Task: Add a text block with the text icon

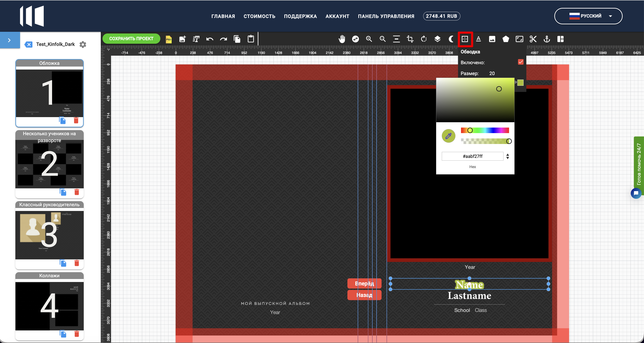Action: coord(196,39)
